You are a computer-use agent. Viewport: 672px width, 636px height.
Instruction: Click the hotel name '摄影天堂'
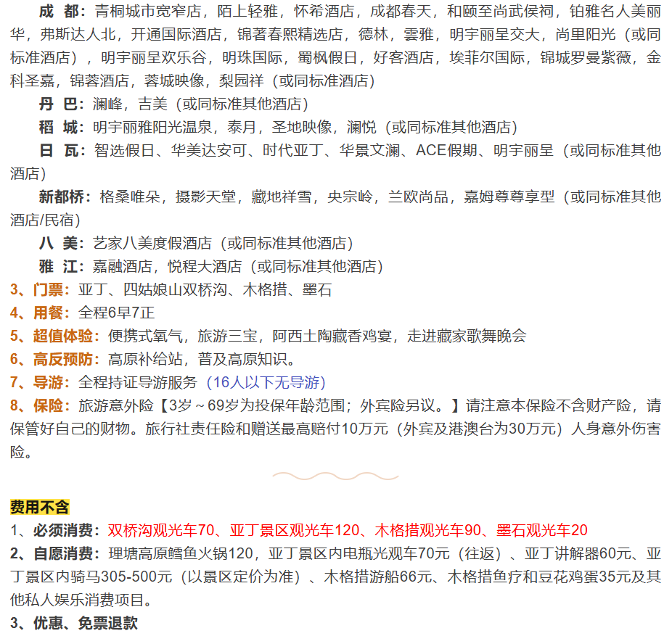pyautogui.click(x=205, y=197)
